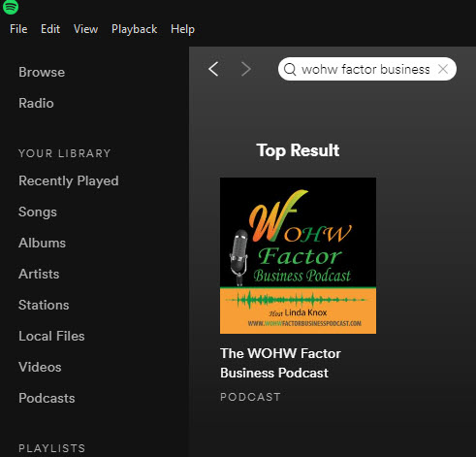Open the File menu
This screenshot has width=476, height=457.
pyautogui.click(x=18, y=29)
